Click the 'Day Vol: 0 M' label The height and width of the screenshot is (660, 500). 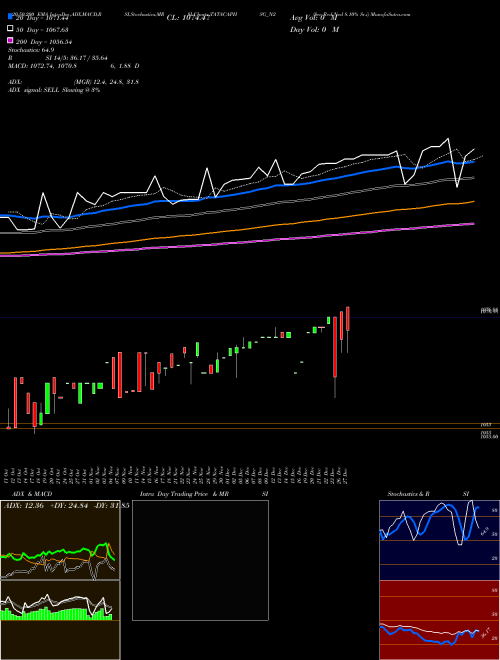[x=314, y=30]
